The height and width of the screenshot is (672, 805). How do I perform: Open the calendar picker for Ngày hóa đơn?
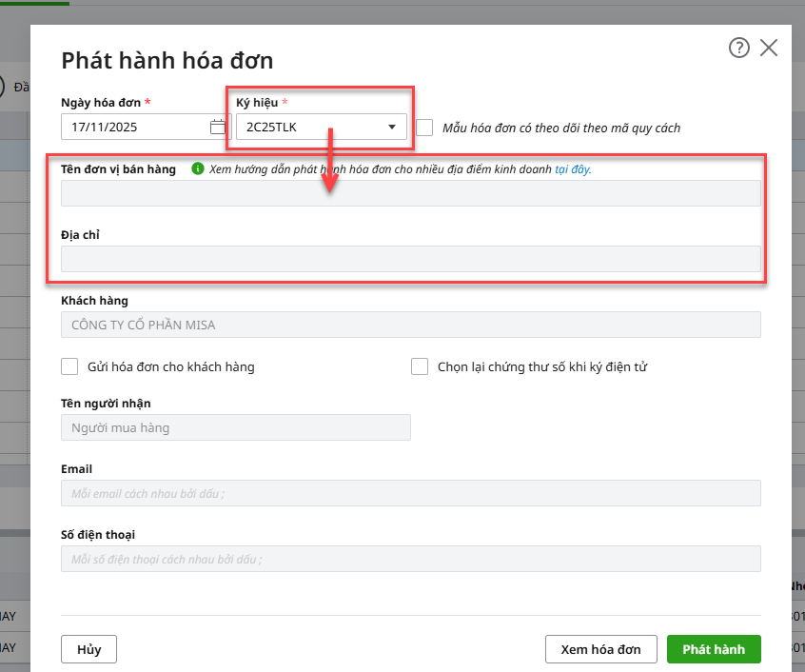(x=218, y=127)
